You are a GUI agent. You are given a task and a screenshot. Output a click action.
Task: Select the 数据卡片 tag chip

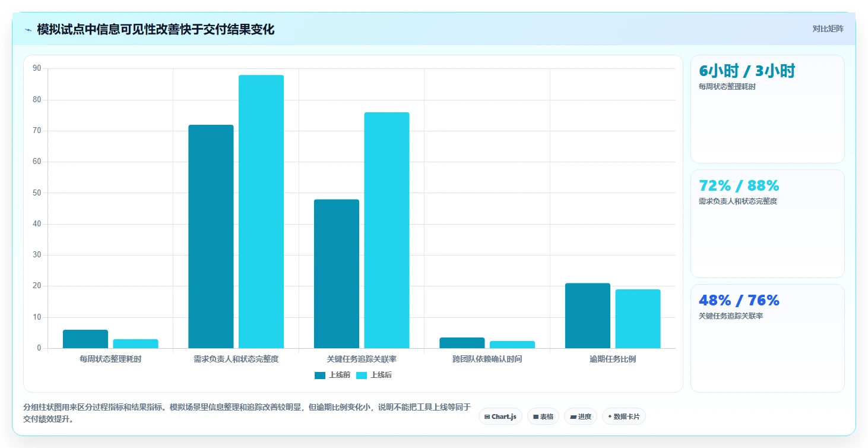click(623, 417)
